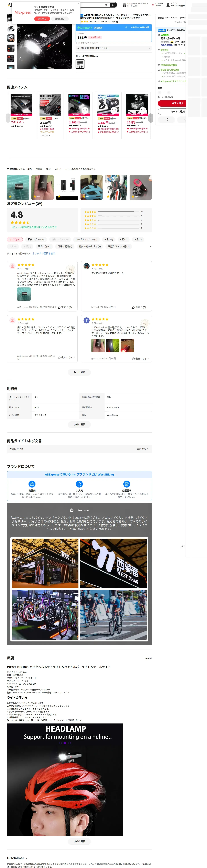Open お客様のレビュー (29) tab

click(x=19, y=169)
